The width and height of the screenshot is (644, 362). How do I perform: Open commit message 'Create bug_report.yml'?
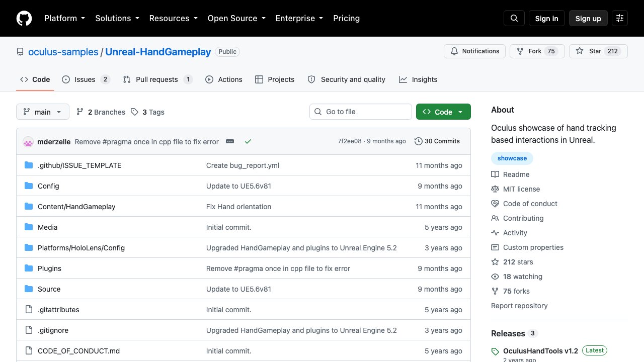pos(243,165)
